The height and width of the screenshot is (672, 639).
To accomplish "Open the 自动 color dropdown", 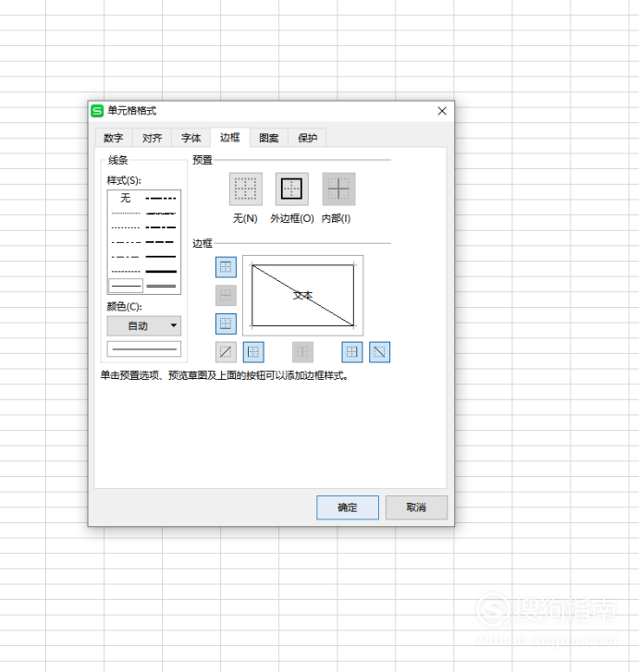I will (144, 326).
